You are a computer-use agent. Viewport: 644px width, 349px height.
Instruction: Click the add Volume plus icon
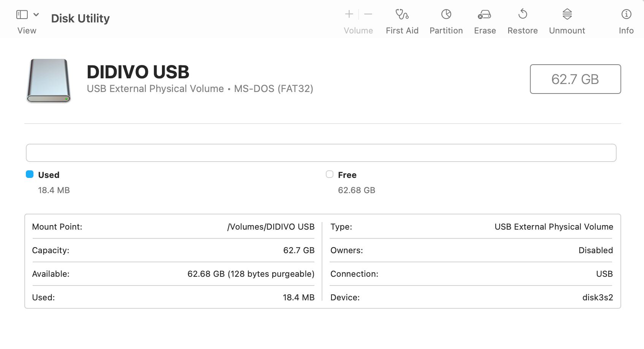pyautogui.click(x=348, y=14)
